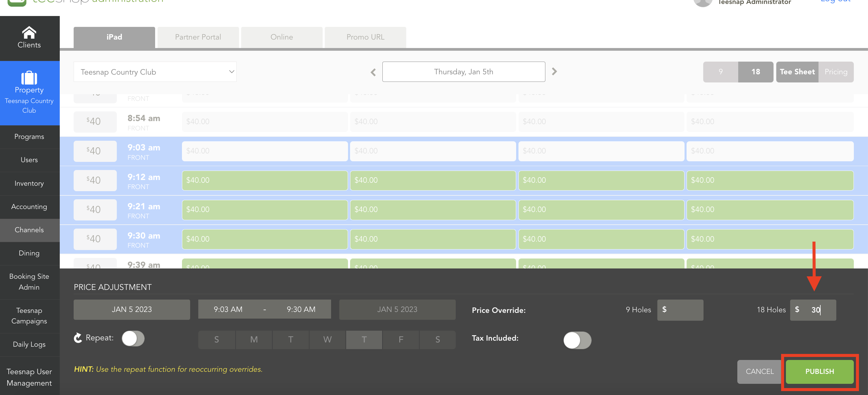868x395 pixels.
Task: Click the PUBLISH button
Action: click(x=819, y=371)
